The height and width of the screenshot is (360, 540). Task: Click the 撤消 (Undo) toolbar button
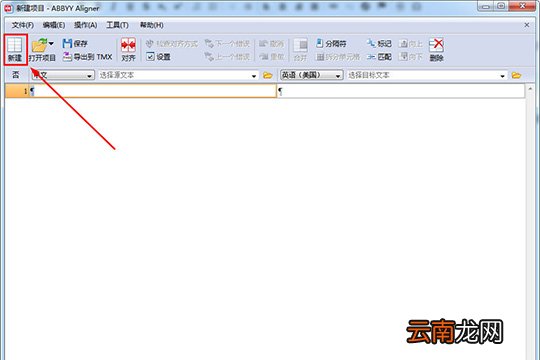click(271, 44)
